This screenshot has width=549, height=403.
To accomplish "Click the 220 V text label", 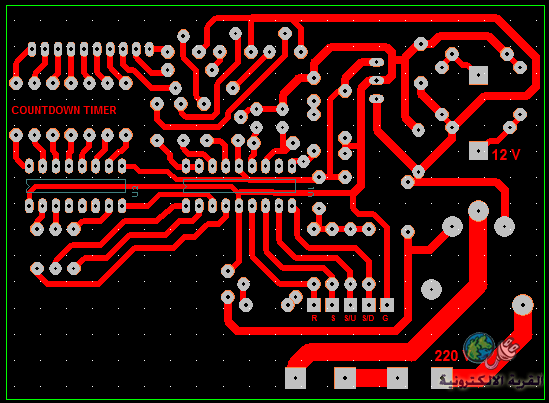I will 450,356.
